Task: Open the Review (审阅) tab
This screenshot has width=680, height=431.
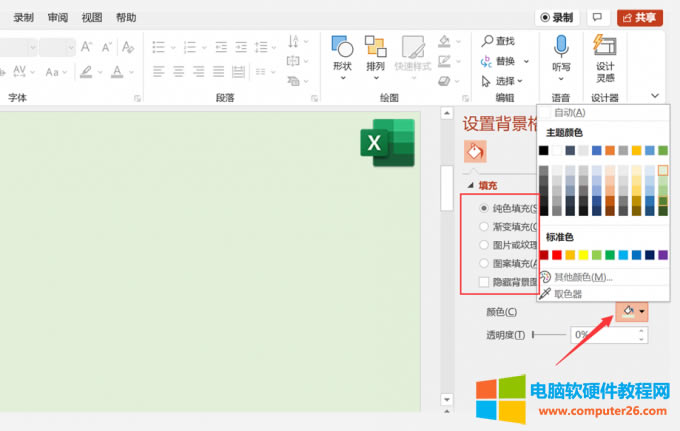Action: (58, 17)
